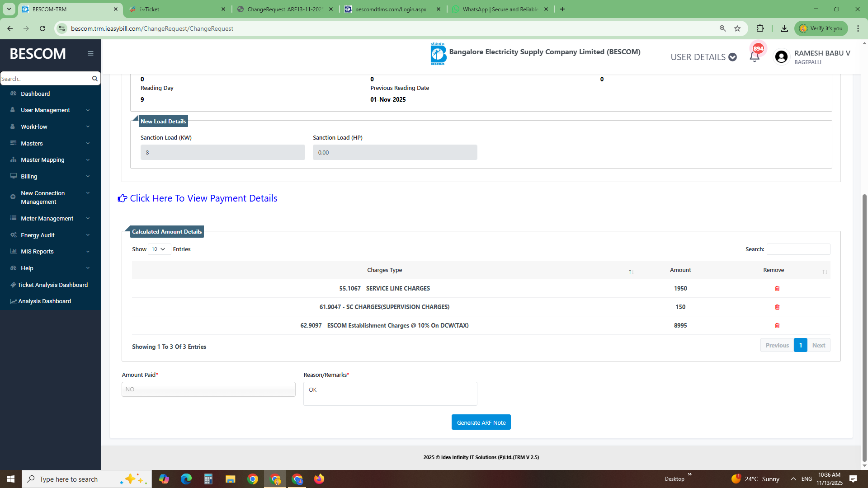The height and width of the screenshot is (488, 868).
Task: Open File Explorer from the taskbar
Action: pos(230,479)
